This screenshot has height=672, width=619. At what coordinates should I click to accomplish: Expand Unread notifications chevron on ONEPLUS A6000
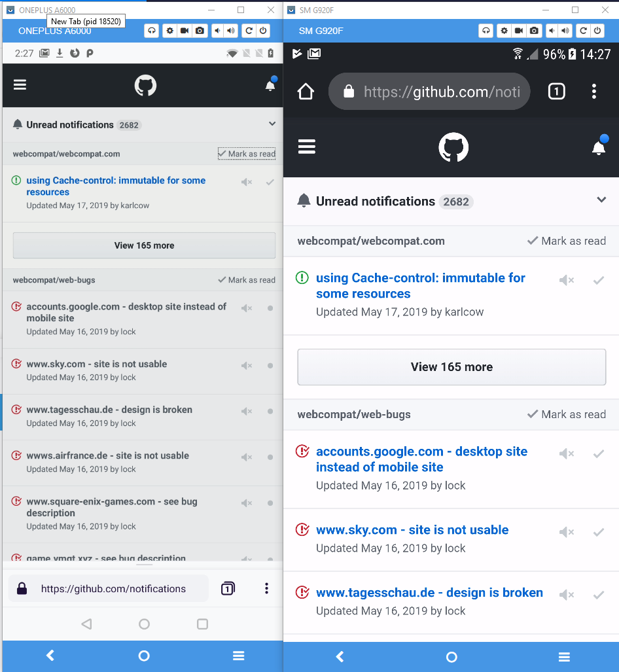coord(272,124)
